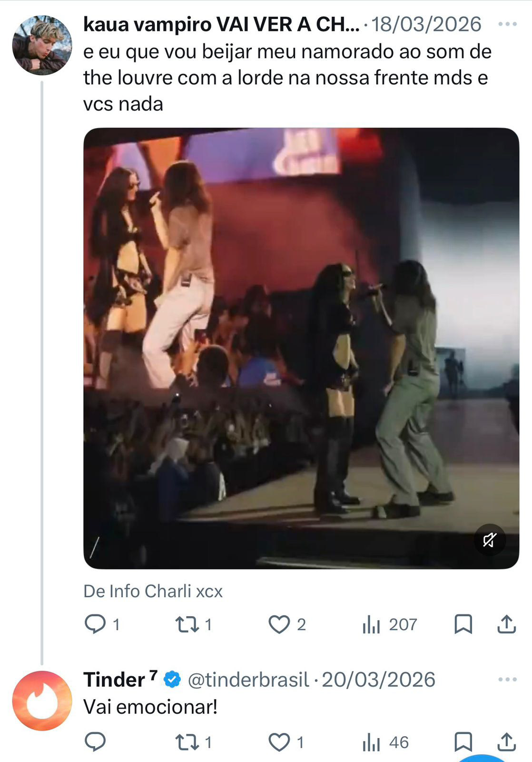Open more options for Tinder's reply

[507, 679]
